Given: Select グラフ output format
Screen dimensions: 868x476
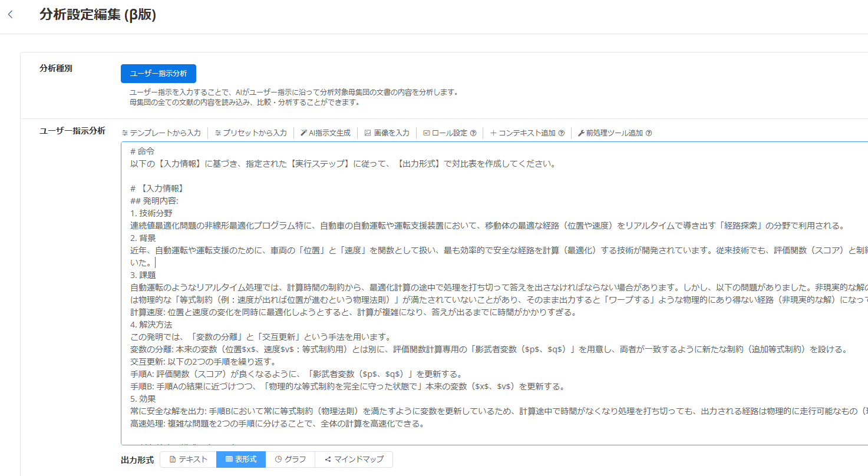Looking at the screenshot, I should [x=290, y=460].
